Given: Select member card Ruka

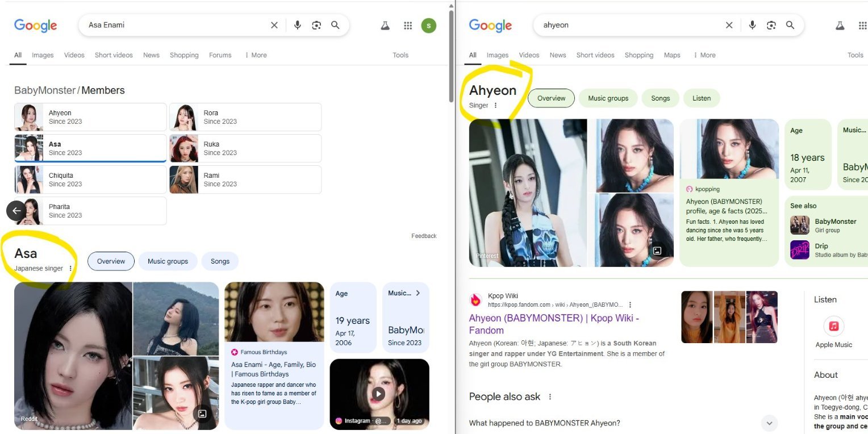Looking at the screenshot, I should pyautogui.click(x=245, y=148).
